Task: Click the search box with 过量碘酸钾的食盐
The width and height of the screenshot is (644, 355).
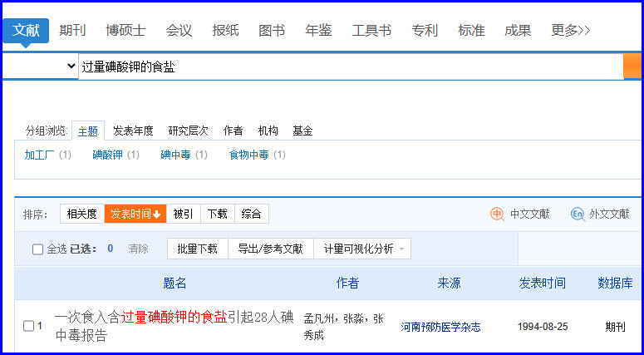Action: click(x=351, y=67)
